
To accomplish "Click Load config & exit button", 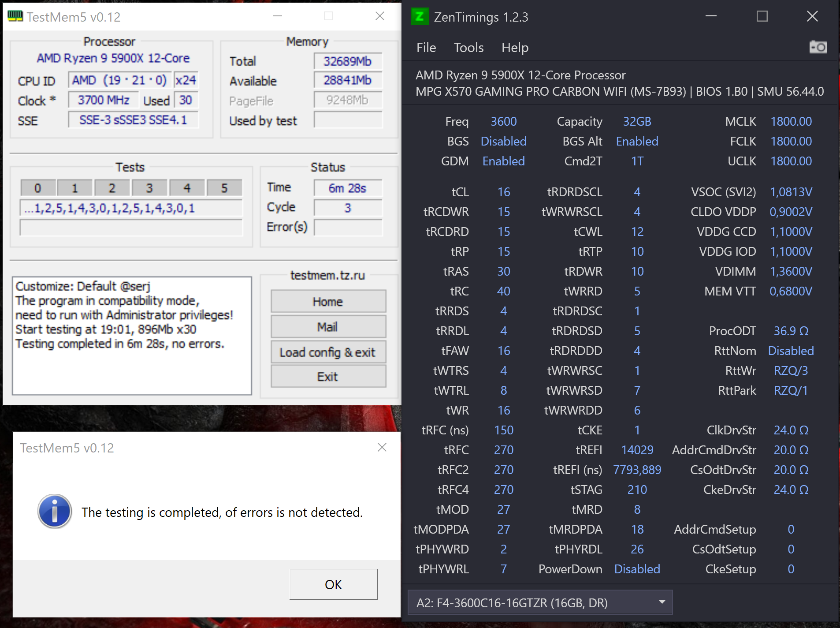I will click(328, 352).
